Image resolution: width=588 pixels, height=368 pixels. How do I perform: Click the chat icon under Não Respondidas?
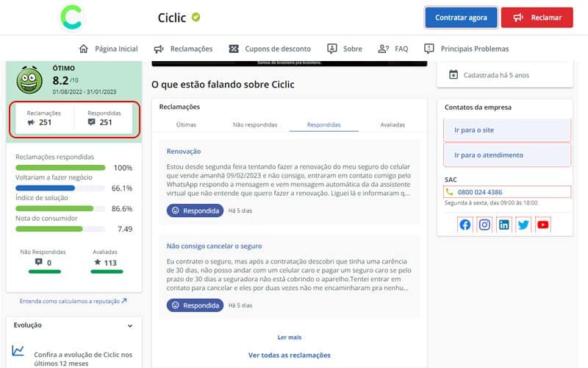pyautogui.click(x=38, y=262)
